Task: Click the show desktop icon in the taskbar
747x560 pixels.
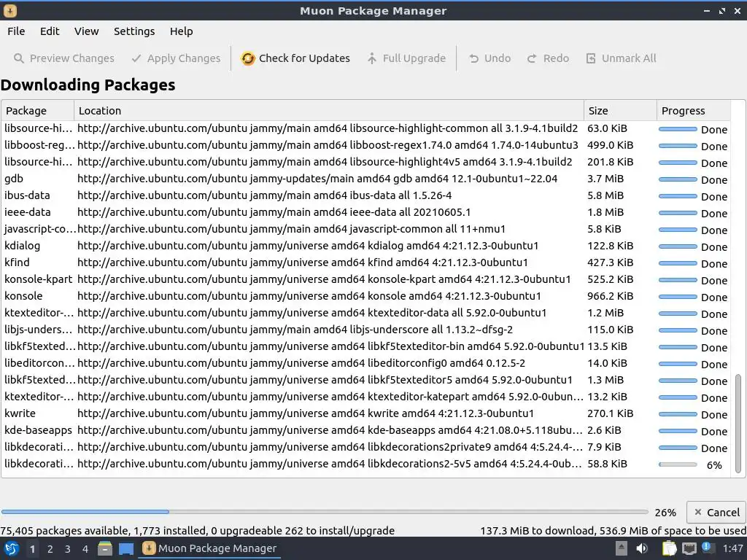Action: (126, 548)
